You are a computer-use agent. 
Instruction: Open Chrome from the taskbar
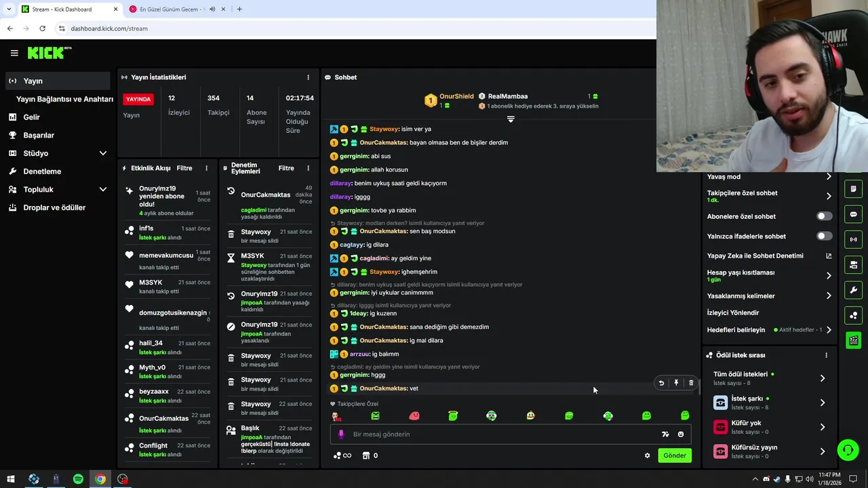100,479
